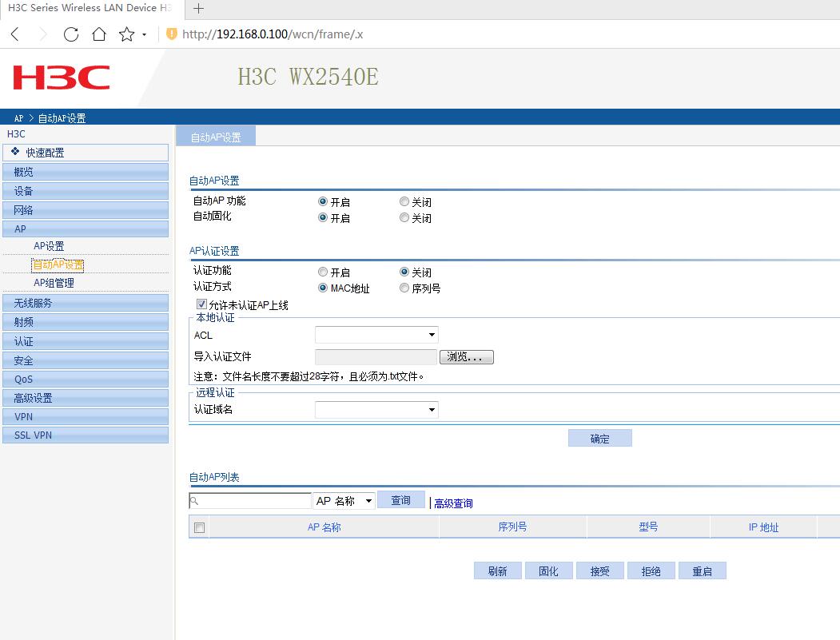Screen dimensions: 840x640
Task: Bookmark page with the star icon
Action: (x=126, y=34)
